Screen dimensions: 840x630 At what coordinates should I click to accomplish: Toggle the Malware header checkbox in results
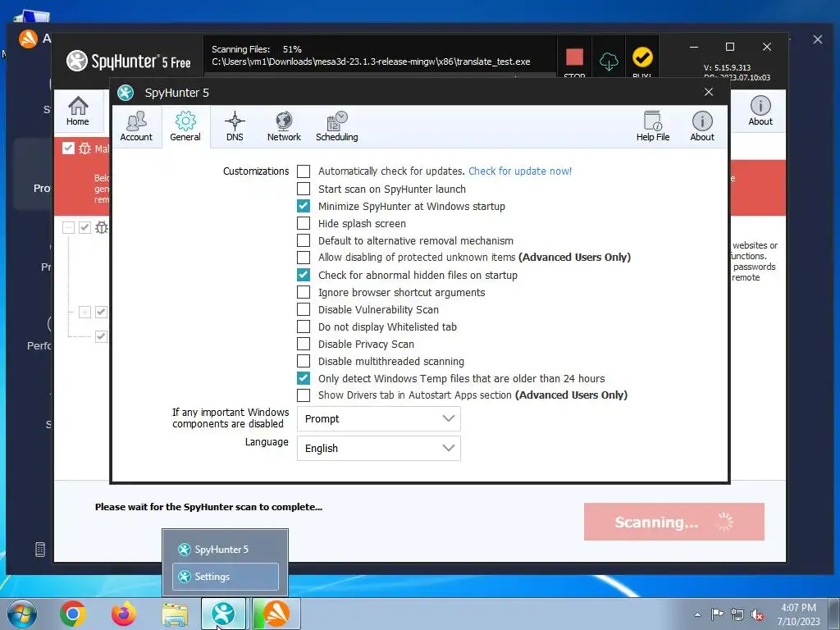pos(68,148)
